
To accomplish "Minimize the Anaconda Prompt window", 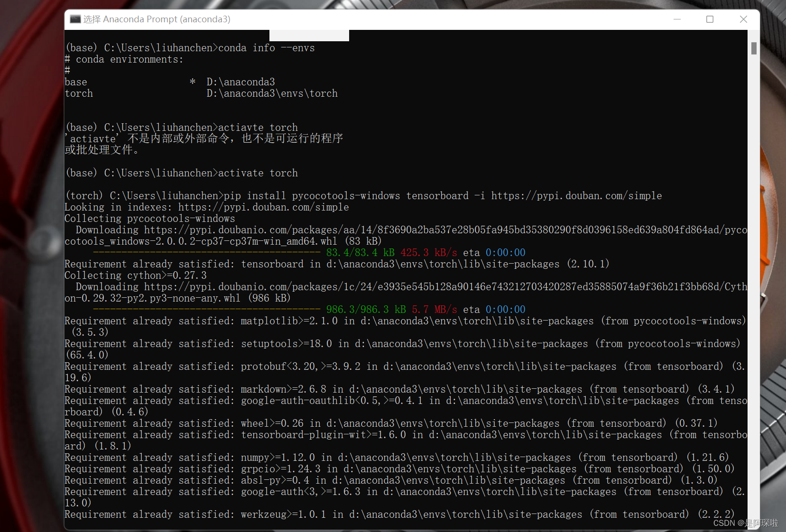I will click(x=677, y=19).
